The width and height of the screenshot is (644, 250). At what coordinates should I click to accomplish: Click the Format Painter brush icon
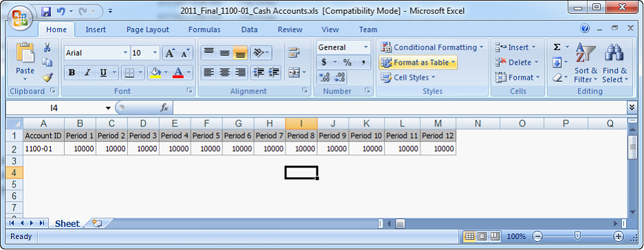point(47,77)
